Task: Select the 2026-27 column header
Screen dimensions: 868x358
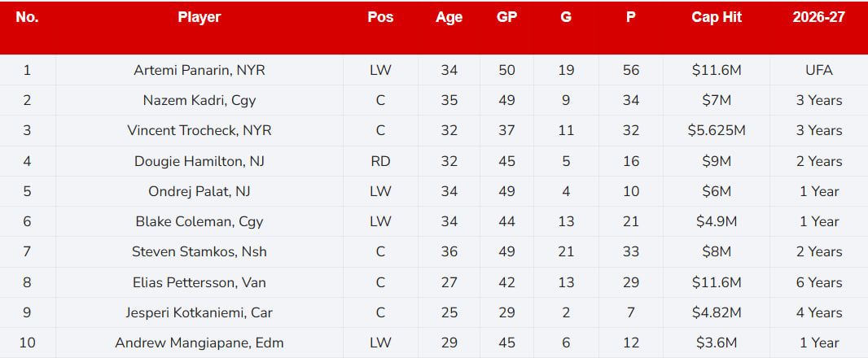Action: (818, 17)
